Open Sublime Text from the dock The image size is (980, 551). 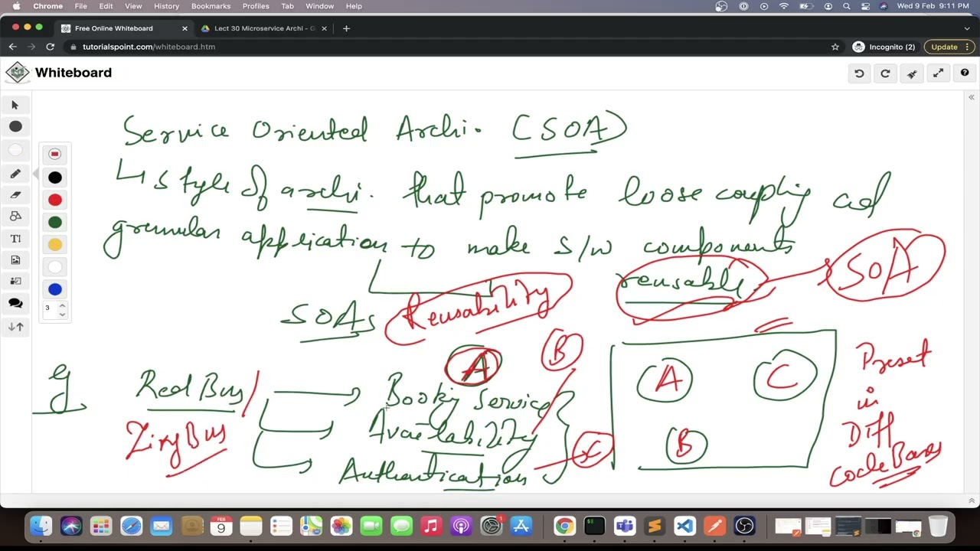[x=655, y=527]
